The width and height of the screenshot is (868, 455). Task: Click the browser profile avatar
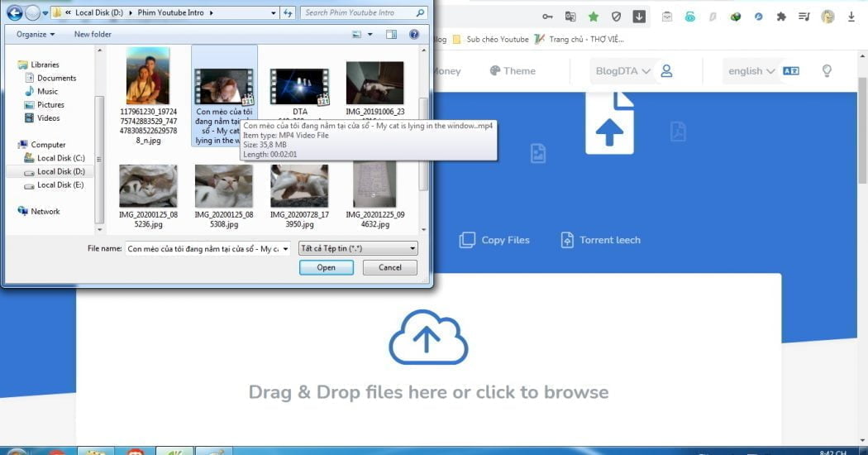coord(827,17)
